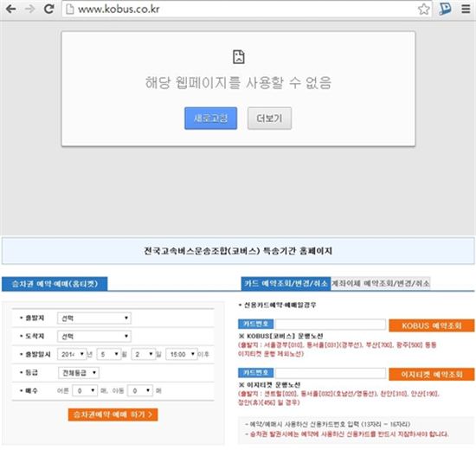Click the orange 승차권예약·예매 하기 button
The width and height of the screenshot is (476, 450).
tap(113, 415)
